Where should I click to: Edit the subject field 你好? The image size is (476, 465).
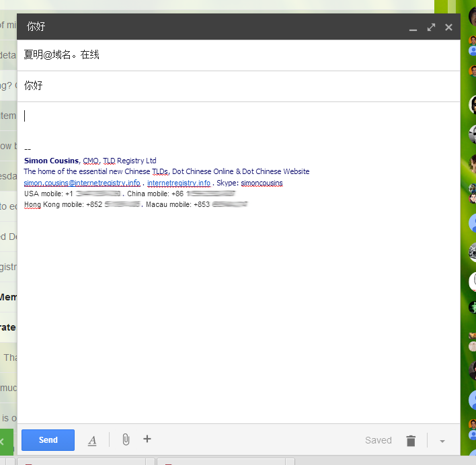tap(239, 86)
